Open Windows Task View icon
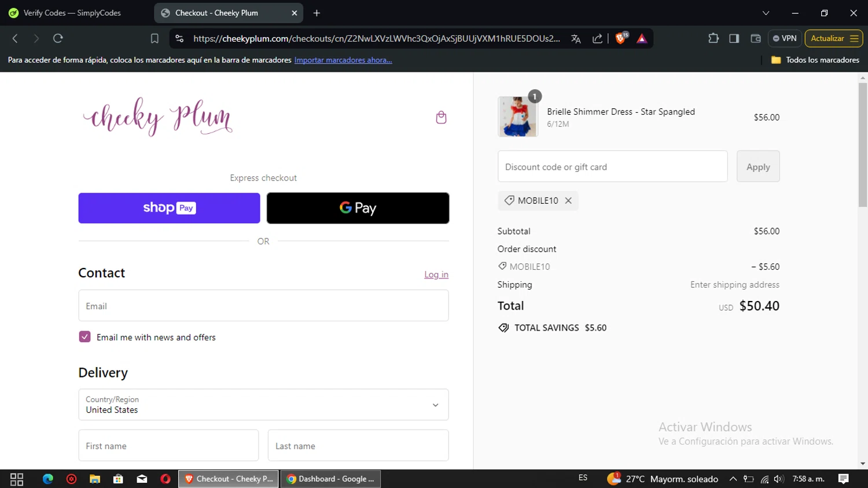868x488 pixels. click(x=17, y=479)
